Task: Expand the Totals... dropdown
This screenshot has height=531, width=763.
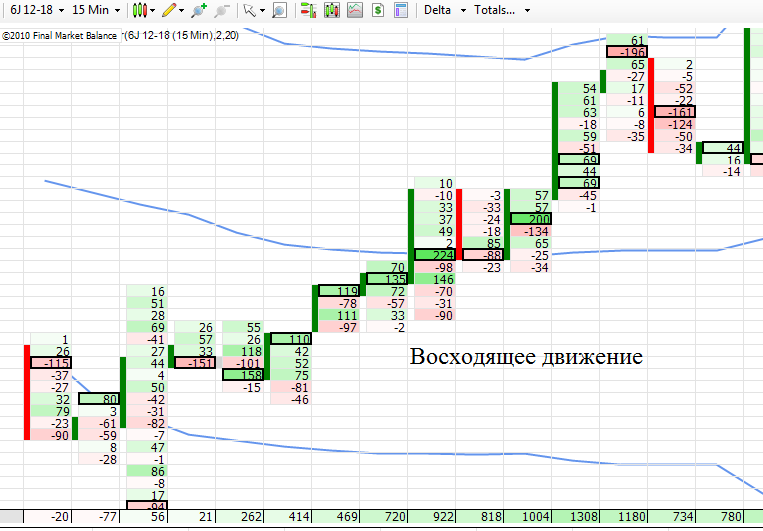Action: click(502, 10)
